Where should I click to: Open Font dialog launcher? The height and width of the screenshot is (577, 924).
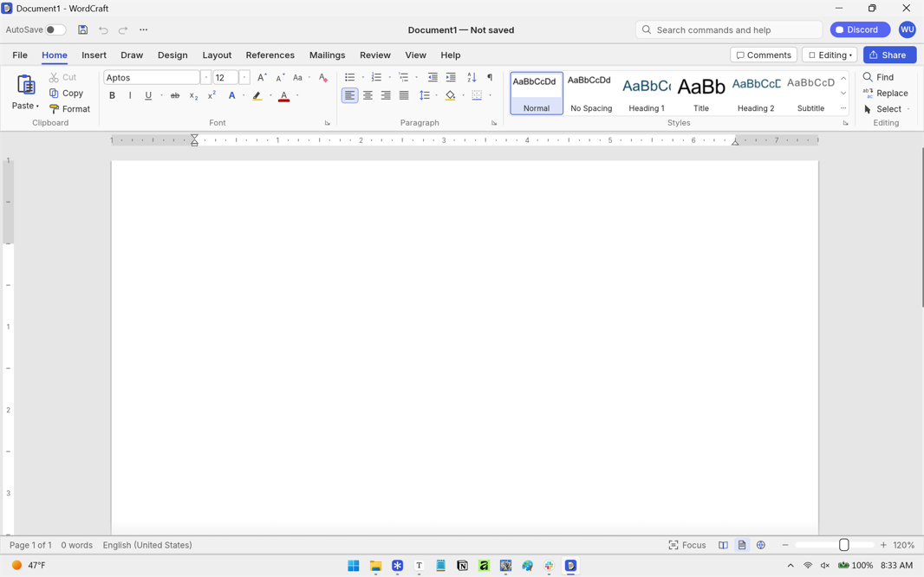(x=328, y=123)
